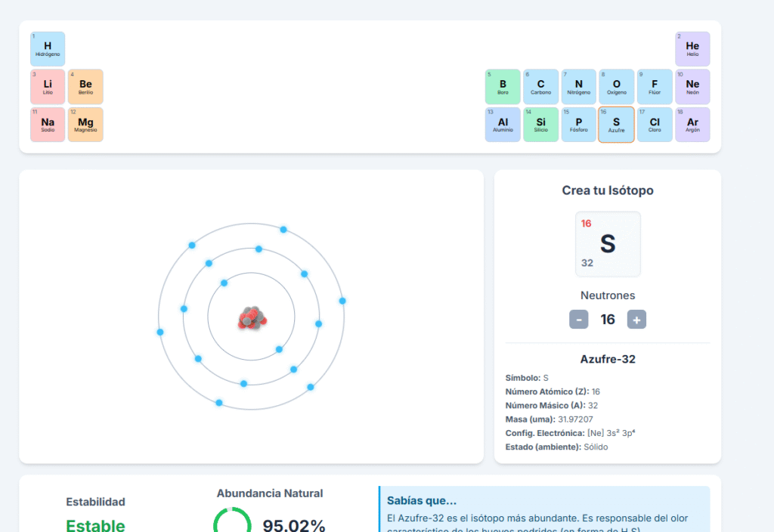Select the Boron element tile
Screen dimensions: 774x532
(x=503, y=87)
